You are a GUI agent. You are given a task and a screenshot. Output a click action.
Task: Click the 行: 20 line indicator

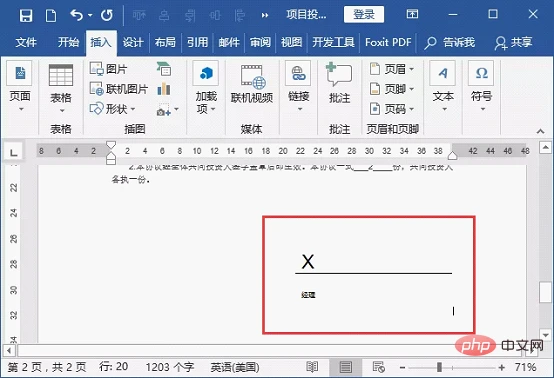pyautogui.click(x=114, y=367)
